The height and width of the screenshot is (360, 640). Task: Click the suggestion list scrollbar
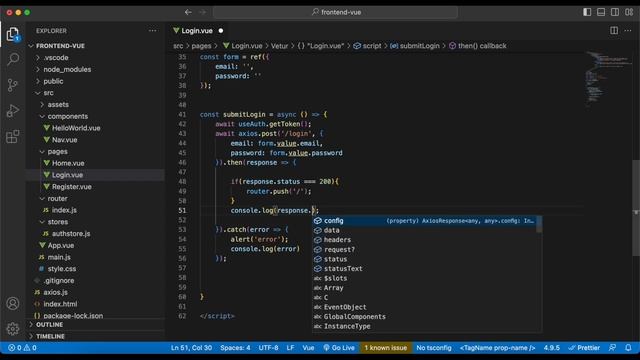(539, 224)
